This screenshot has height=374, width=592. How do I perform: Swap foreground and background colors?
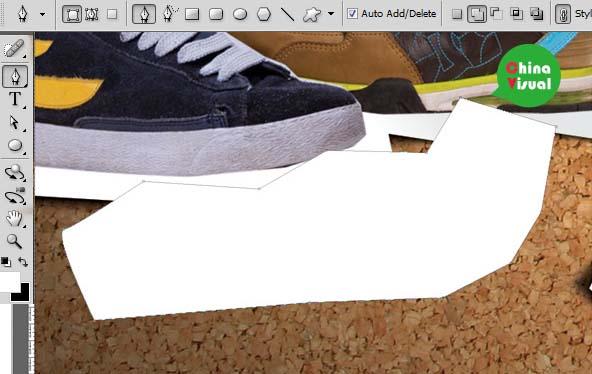coord(23,262)
